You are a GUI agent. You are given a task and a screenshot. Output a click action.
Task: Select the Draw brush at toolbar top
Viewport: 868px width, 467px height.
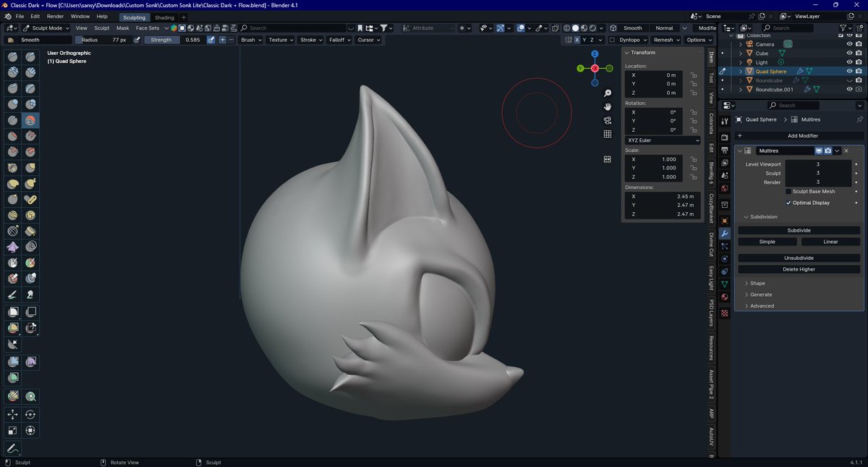pos(13,56)
